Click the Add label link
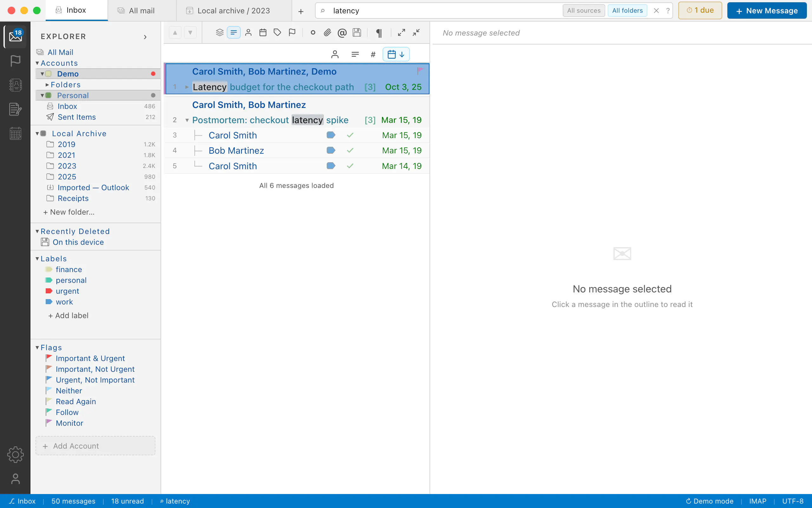This screenshot has height=508, width=812. [69, 316]
